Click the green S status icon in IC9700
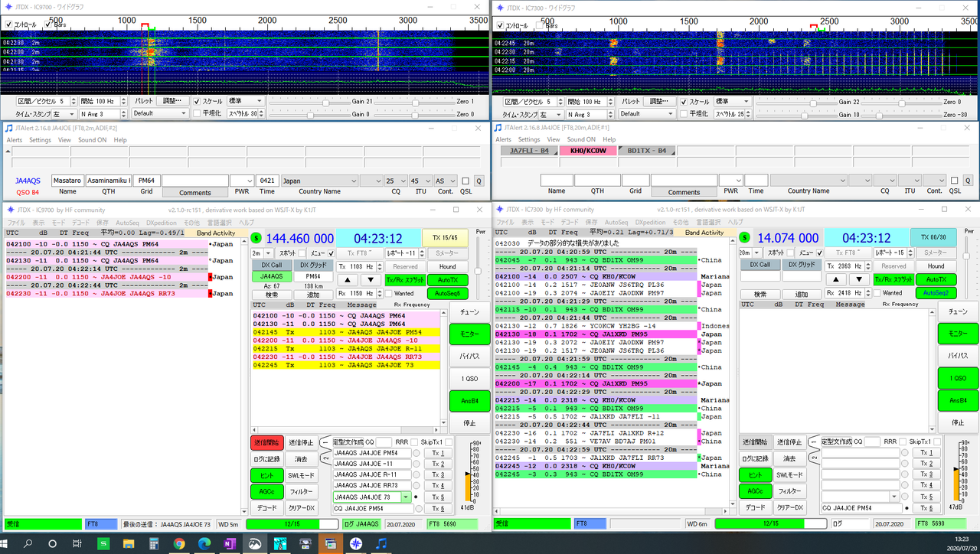980x554 pixels. tap(256, 238)
